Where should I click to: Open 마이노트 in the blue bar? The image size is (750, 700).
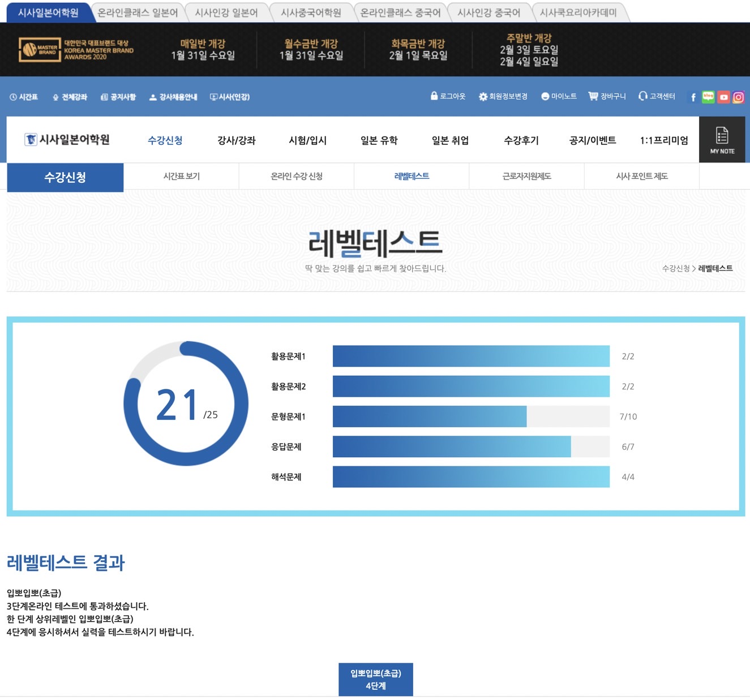pos(559,97)
